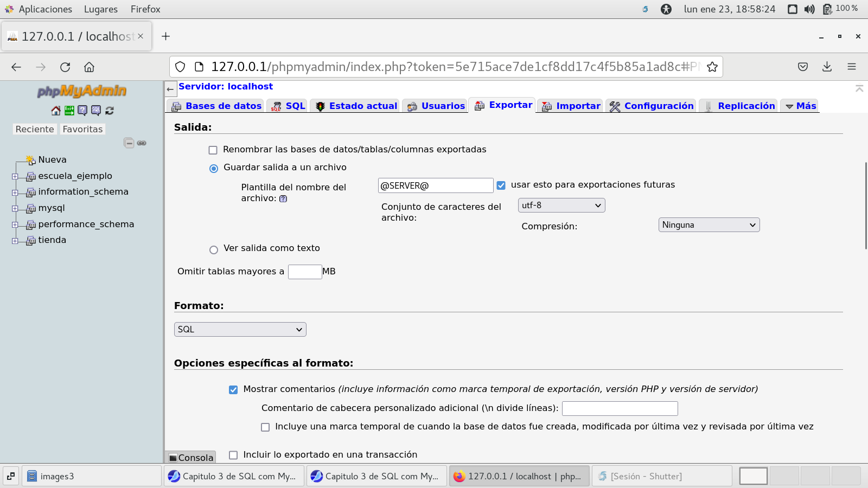Expand the tienda database tree node

click(15, 241)
